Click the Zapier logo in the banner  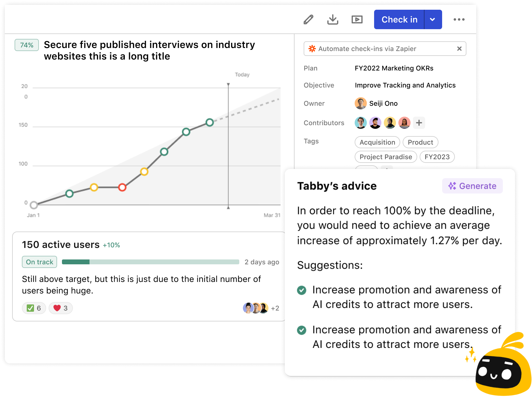click(312, 49)
